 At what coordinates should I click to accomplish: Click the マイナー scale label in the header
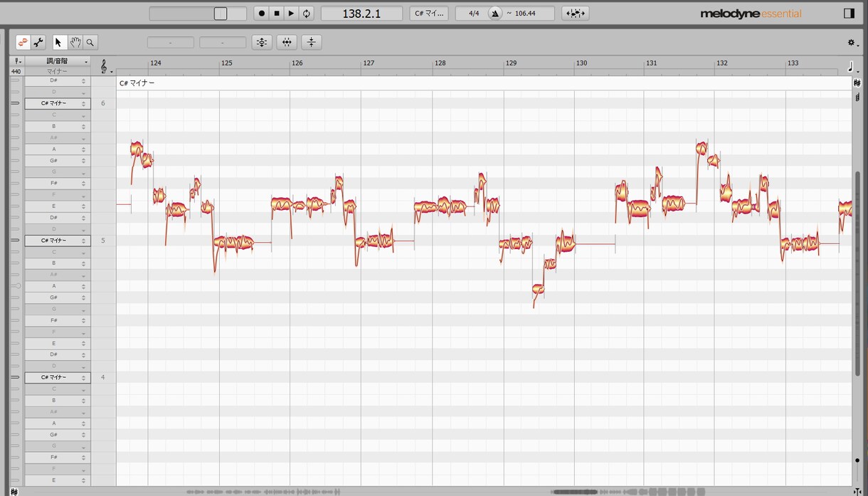(58, 71)
